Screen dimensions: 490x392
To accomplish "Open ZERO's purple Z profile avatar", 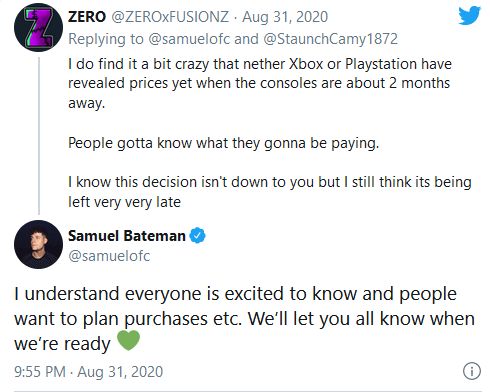I will (x=38, y=28).
